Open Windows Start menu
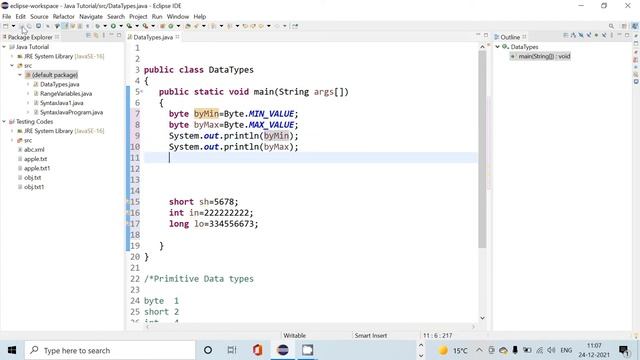Viewport: 640px width, 360px height. 12,350
